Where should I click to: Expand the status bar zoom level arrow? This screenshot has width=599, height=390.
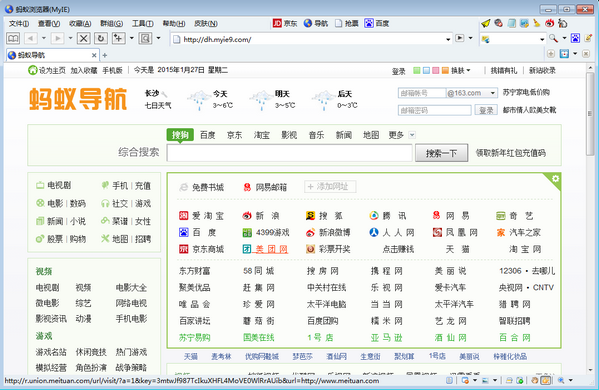click(x=571, y=380)
